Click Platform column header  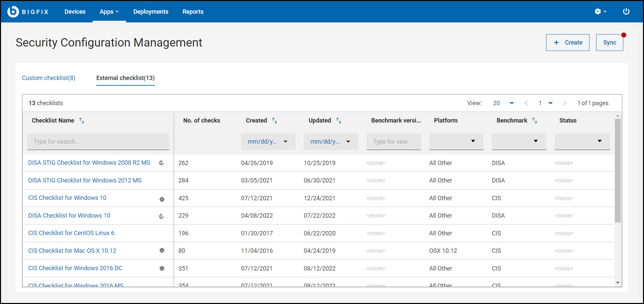coord(446,121)
